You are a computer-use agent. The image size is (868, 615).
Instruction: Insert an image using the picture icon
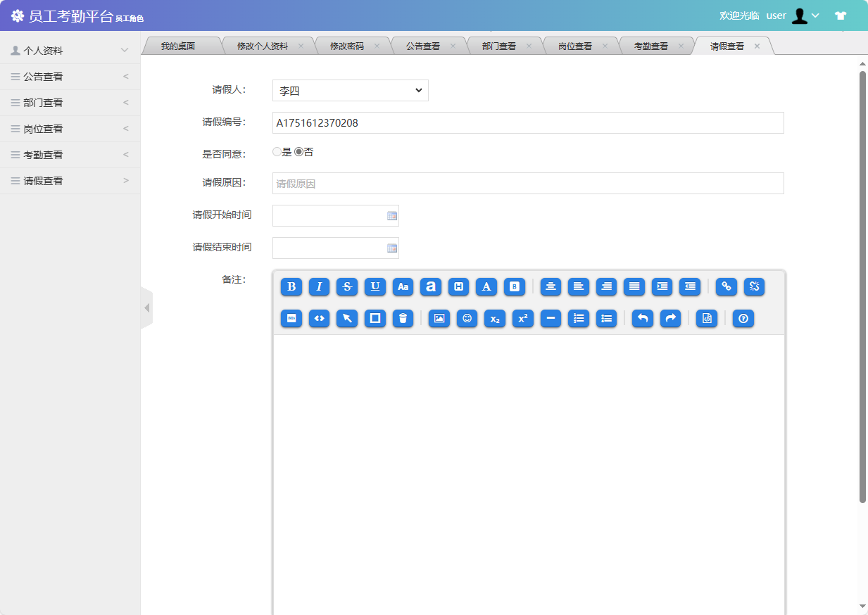click(x=439, y=318)
